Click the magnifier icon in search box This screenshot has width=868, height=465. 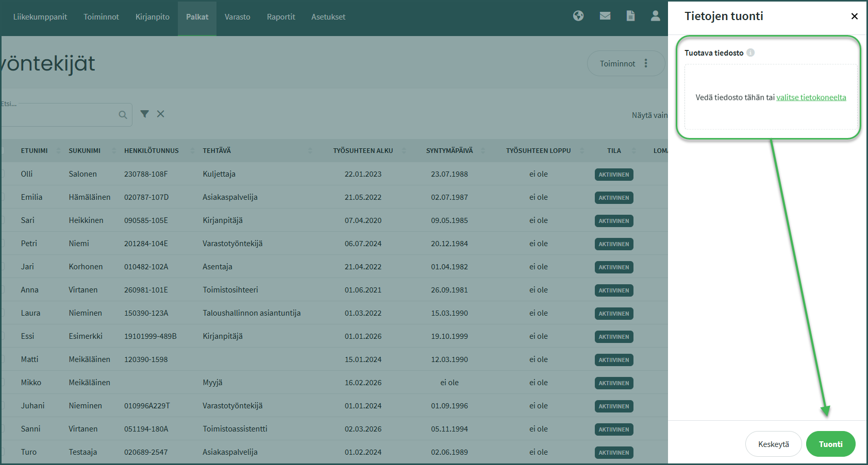click(x=123, y=115)
